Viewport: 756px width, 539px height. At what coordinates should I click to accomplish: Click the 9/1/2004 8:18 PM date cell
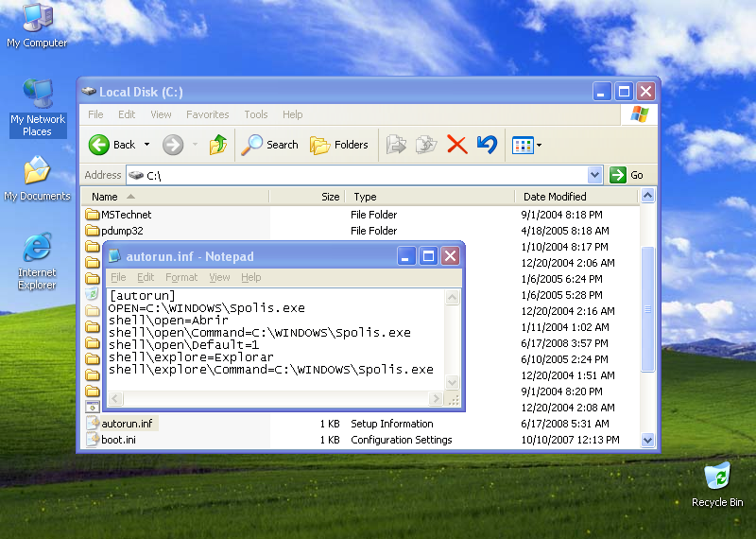coord(561,215)
